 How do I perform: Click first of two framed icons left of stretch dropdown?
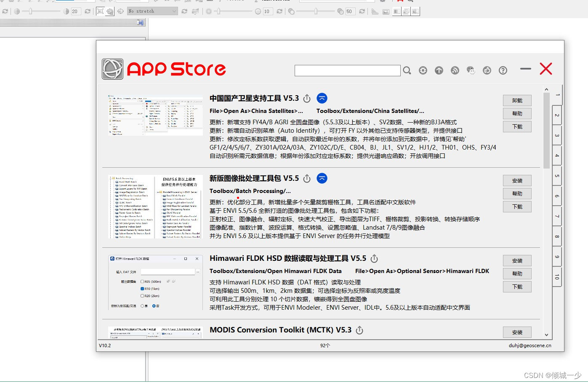[100, 11]
